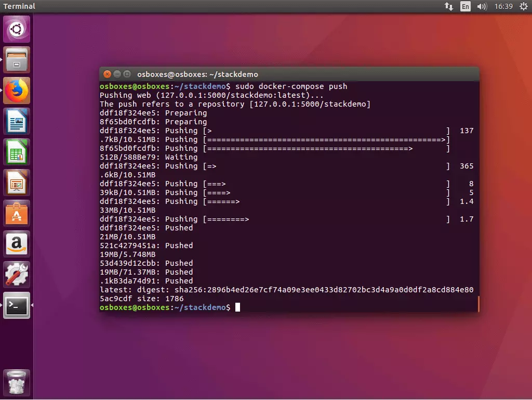Click the '53d439d12cbb: Pushed' line
The image size is (532, 400).
pyautogui.click(x=146, y=263)
